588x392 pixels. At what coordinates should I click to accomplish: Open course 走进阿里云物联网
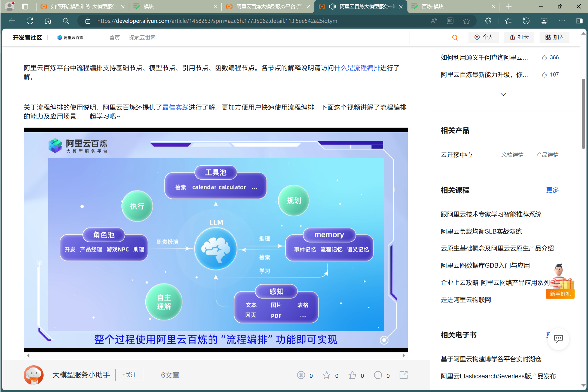coord(466,300)
